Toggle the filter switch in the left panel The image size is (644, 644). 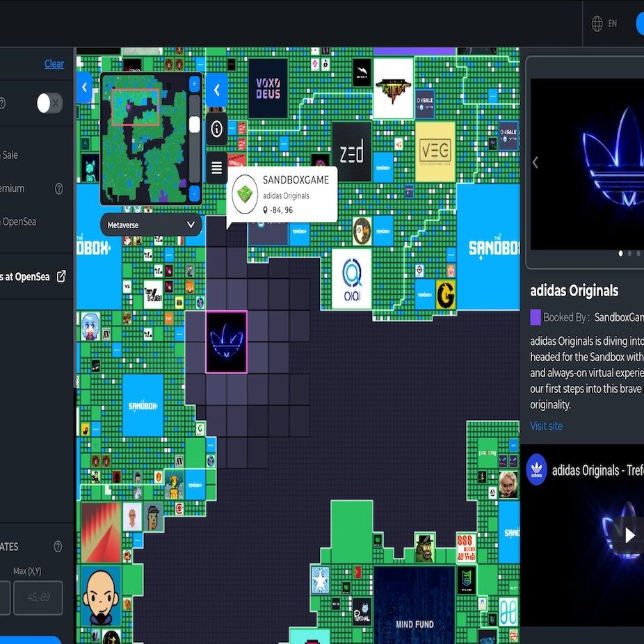click(49, 103)
